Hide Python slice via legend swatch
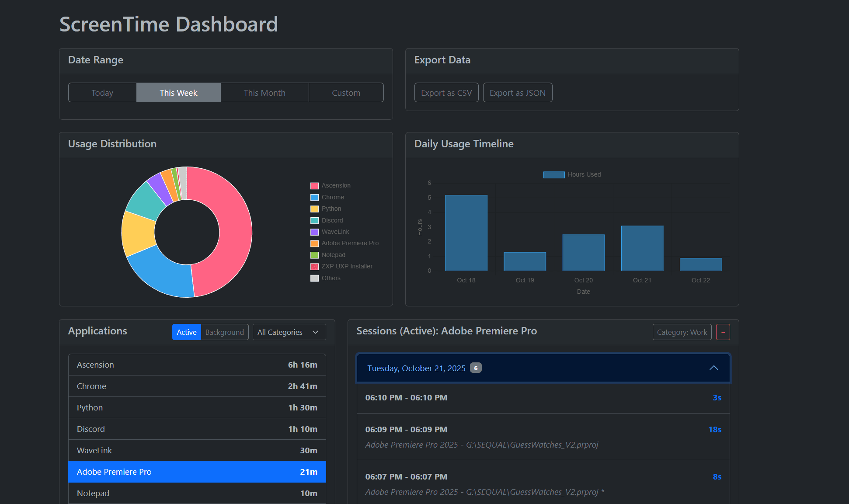The image size is (849, 504). (314, 209)
